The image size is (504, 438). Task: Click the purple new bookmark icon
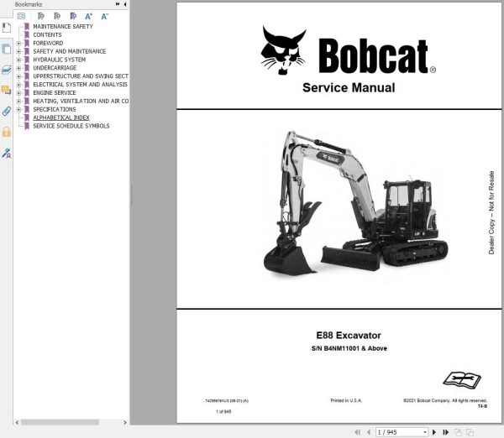pyautogui.click(x=73, y=16)
